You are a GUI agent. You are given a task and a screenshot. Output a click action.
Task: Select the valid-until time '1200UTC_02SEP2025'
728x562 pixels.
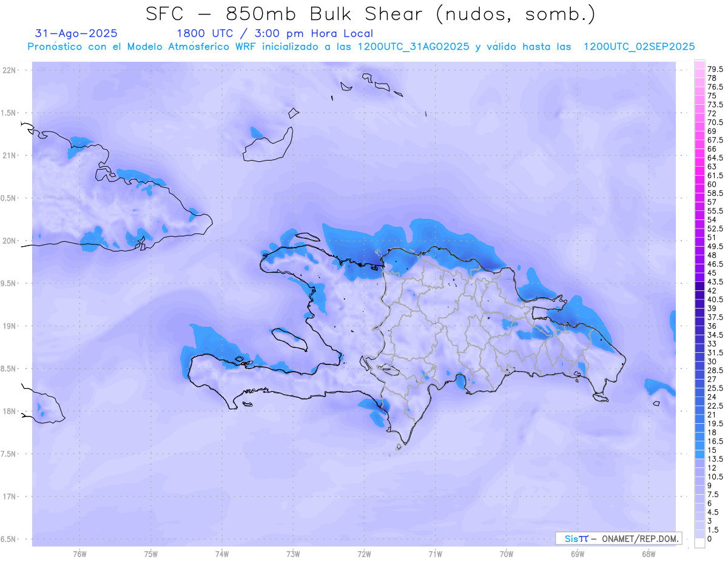[x=639, y=47]
